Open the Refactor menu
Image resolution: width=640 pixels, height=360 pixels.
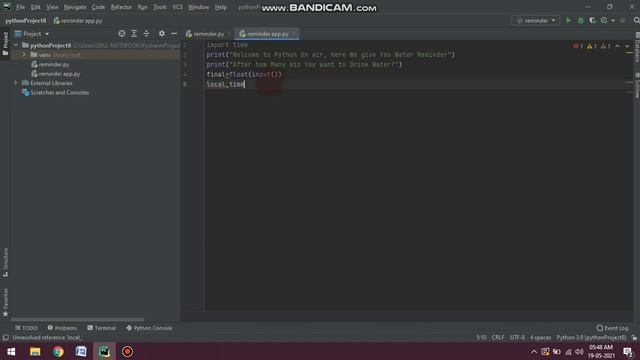pyautogui.click(x=121, y=7)
